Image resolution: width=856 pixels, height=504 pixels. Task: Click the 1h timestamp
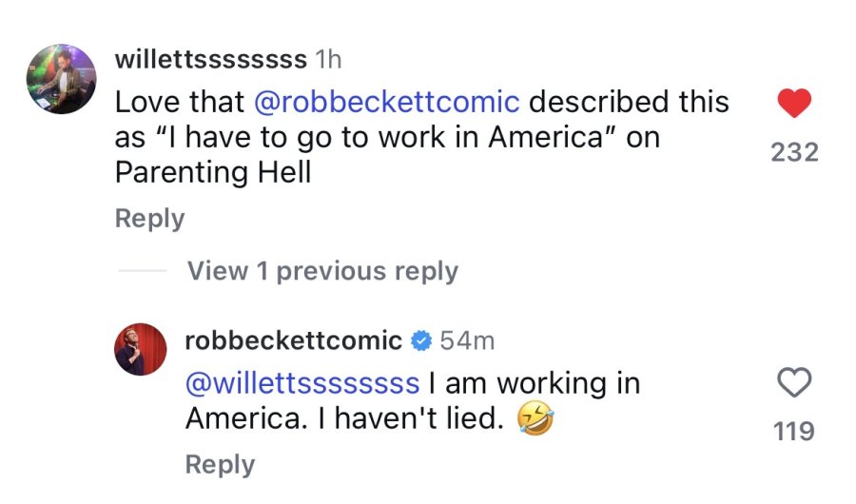pos(328,59)
